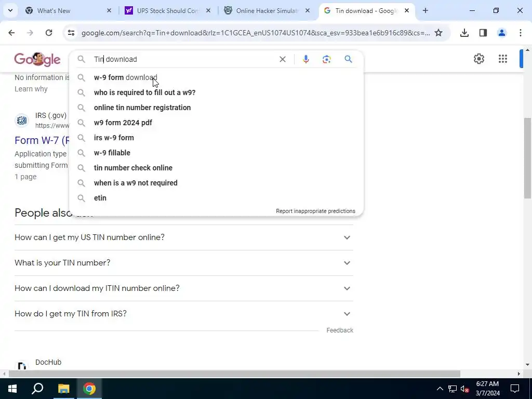
Task: Open Google quick settings gear
Action: click(x=478, y=59)
